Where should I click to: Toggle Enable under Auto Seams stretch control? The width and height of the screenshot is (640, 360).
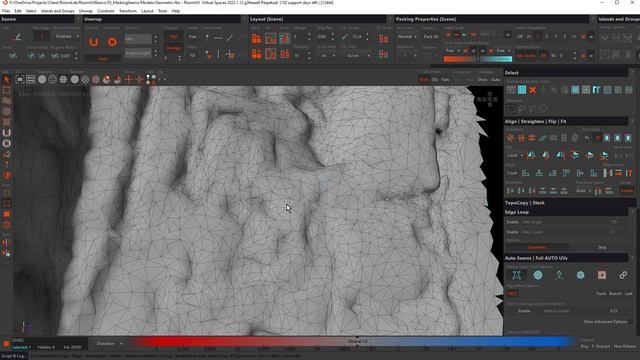coord(524,311)
